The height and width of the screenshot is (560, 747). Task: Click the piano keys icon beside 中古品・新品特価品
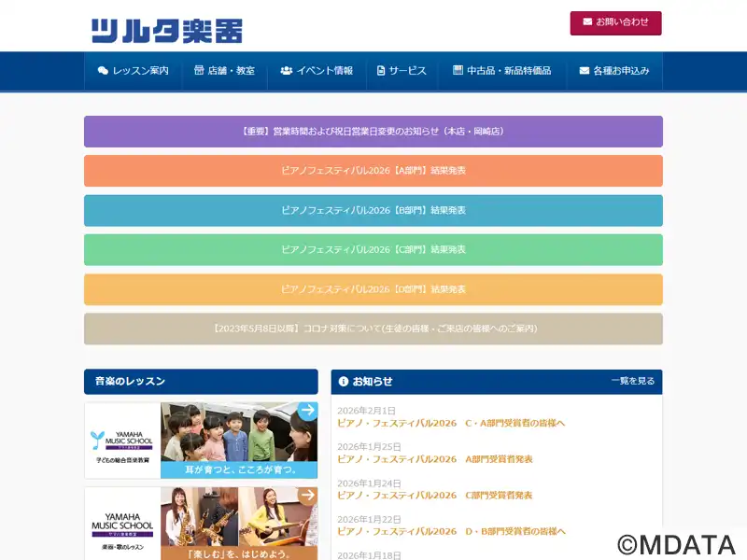pos(458,70)
